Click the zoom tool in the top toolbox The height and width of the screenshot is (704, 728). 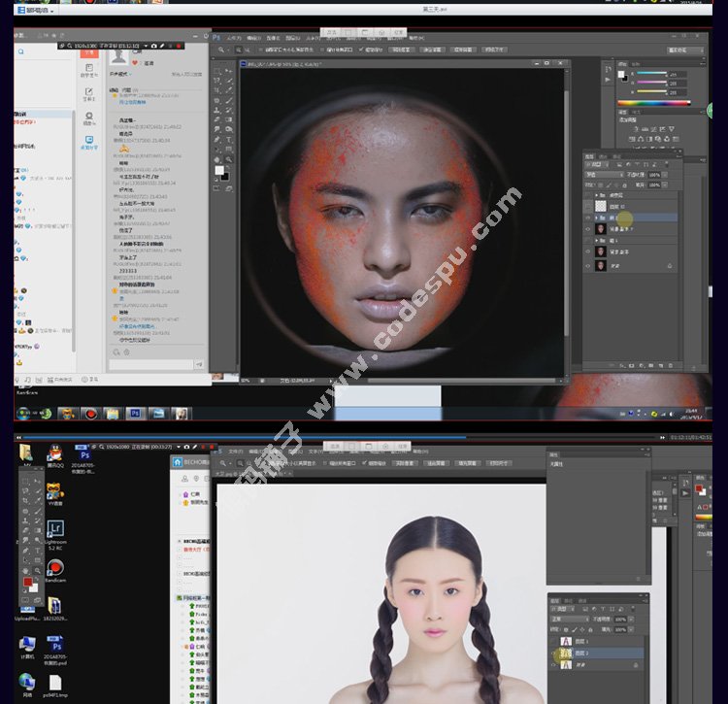[229, 159]
